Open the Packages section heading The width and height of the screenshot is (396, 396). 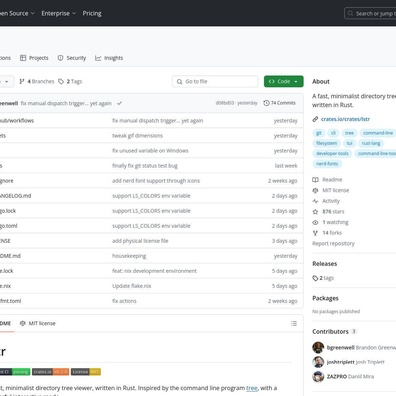[x=325, y=298]
